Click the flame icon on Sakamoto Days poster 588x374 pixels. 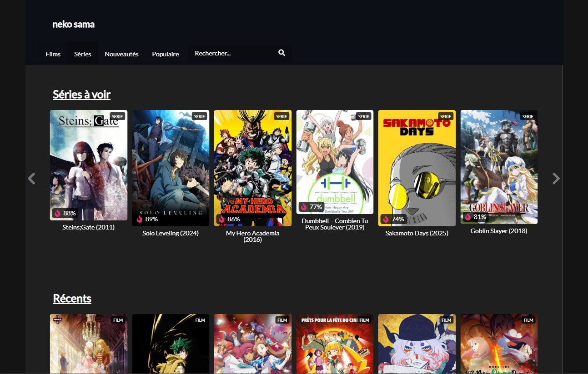386,219
